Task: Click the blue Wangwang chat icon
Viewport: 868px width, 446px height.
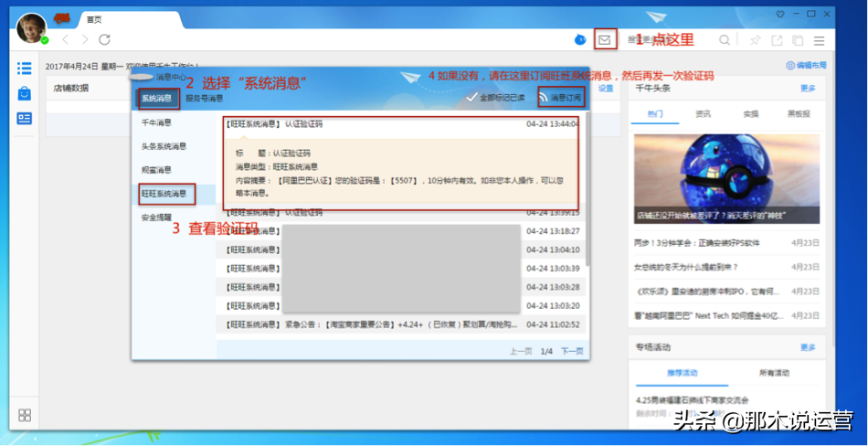Action: 580,39
